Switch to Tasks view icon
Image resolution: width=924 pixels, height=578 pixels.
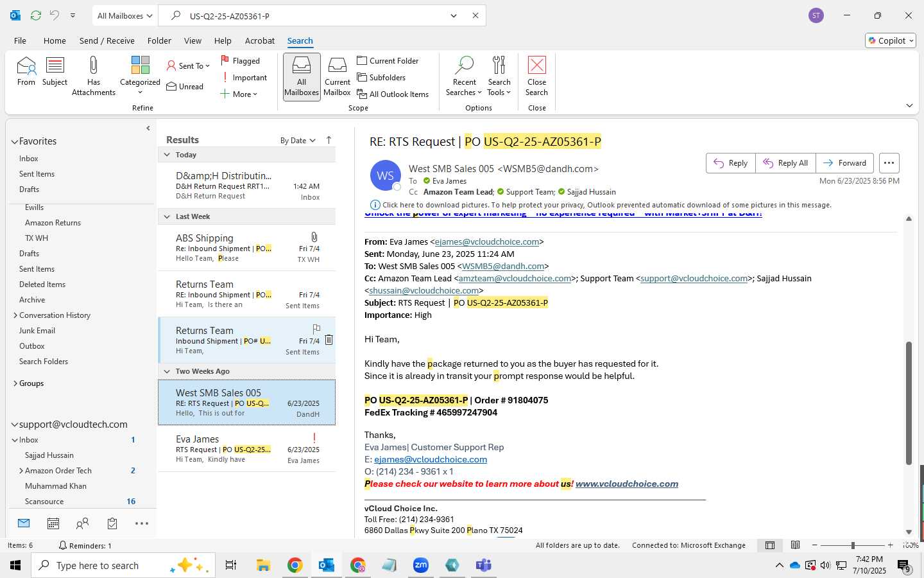(x=112, y=523)
